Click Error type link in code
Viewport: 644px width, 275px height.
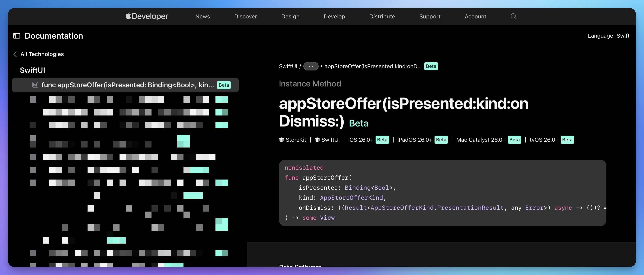(x=534, y=208)
